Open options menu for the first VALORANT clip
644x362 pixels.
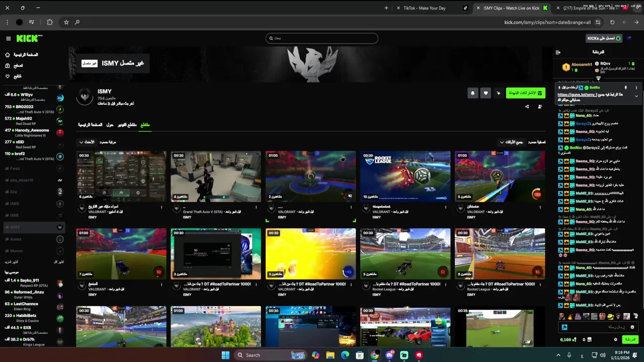(x=162, y=207)
